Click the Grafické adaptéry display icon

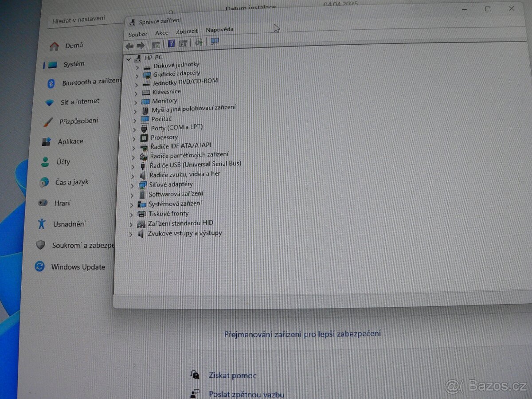pos(146,74)
